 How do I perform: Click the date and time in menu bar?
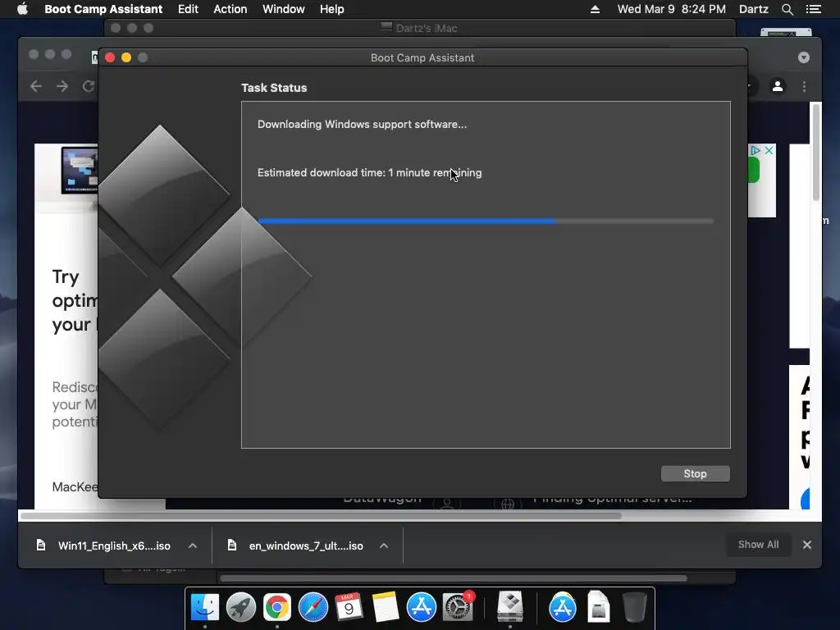click(x=671, y=9)
